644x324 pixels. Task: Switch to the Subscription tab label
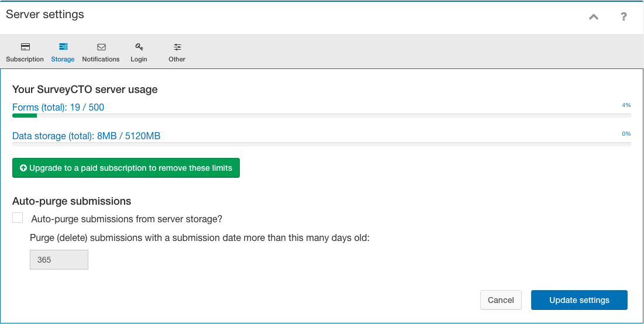[x=25, y=59]
